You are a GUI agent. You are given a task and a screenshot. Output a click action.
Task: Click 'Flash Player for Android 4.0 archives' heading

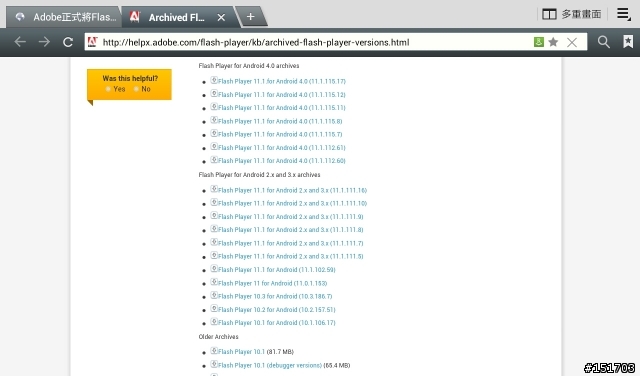(x=249, y=66)
